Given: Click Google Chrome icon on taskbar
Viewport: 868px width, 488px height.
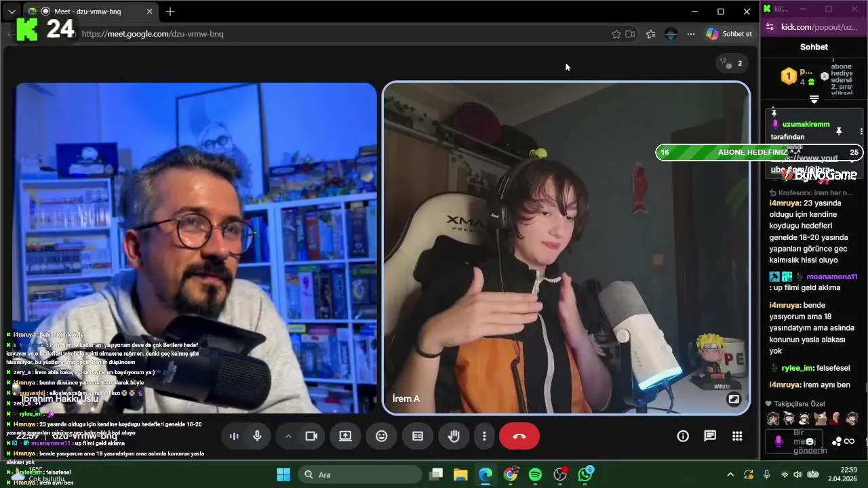Looking at the screenshot, I should 511,474.
